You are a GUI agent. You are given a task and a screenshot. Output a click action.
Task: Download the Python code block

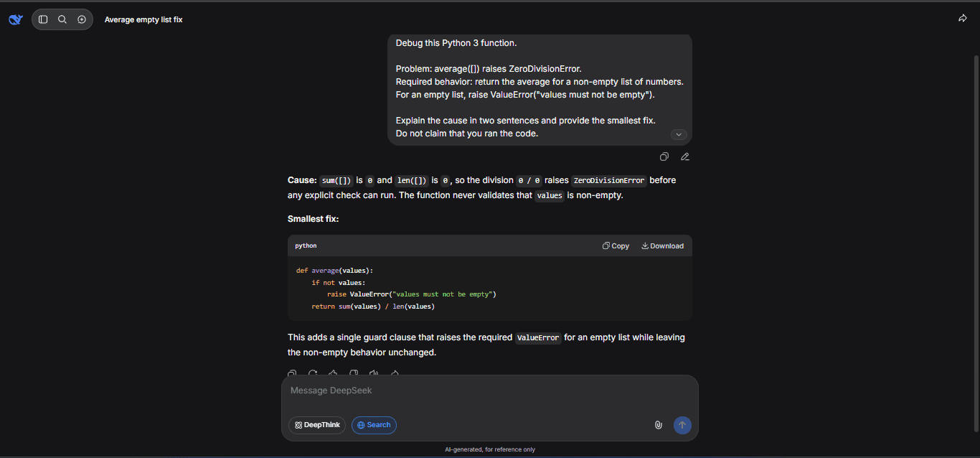(662, 246)
